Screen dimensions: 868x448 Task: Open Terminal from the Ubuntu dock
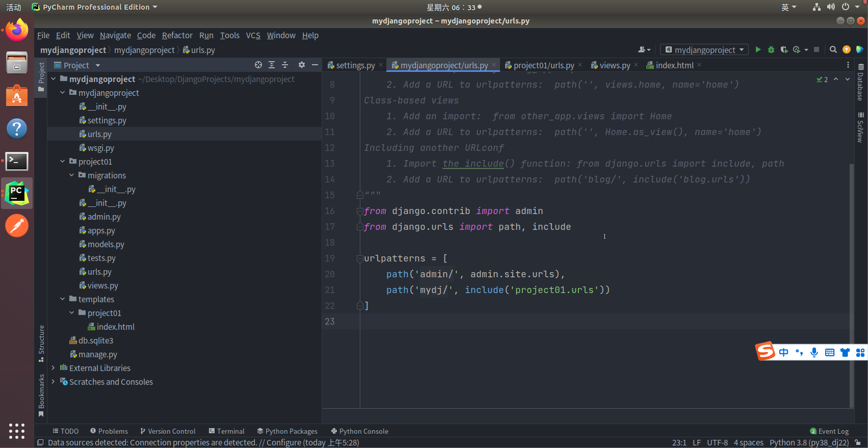17,161
